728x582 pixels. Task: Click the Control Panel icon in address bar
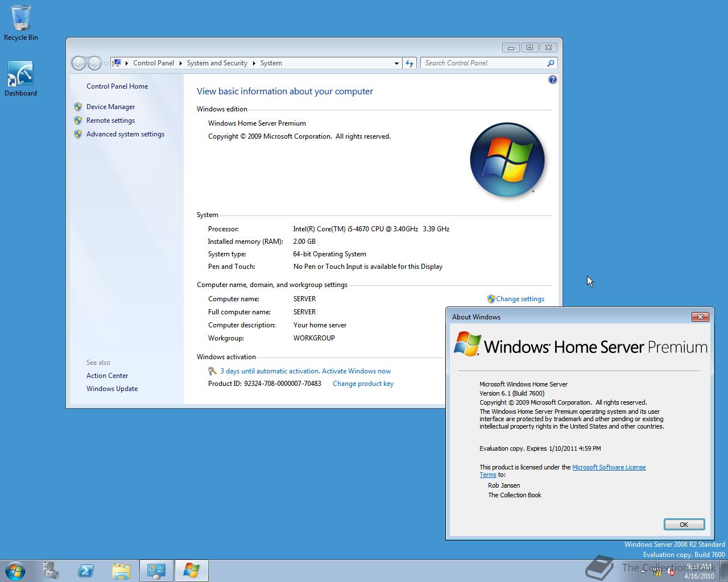pyautogui.click(x=117, y=63)
